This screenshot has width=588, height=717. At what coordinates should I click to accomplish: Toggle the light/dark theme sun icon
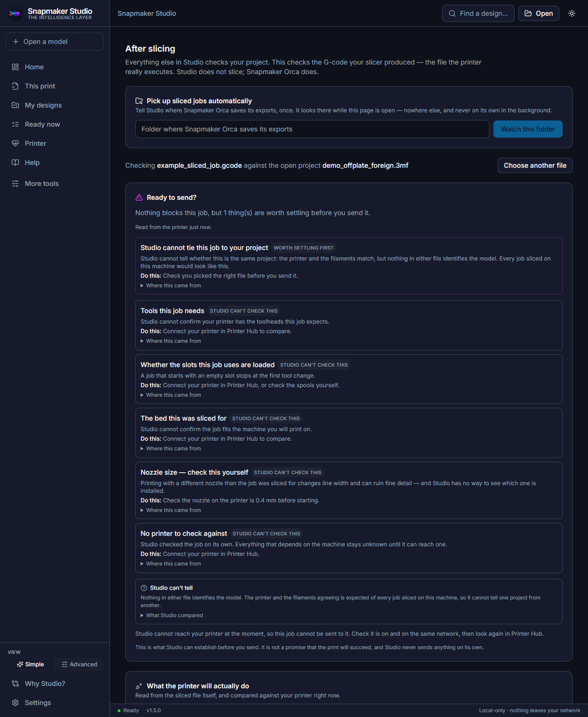[x=572, y=13]
